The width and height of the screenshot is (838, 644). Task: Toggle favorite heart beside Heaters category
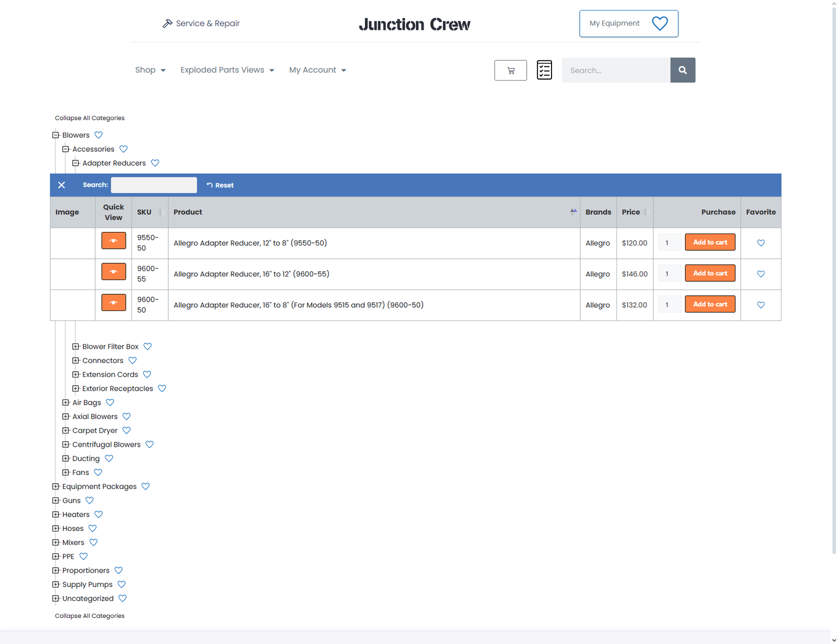98,515
